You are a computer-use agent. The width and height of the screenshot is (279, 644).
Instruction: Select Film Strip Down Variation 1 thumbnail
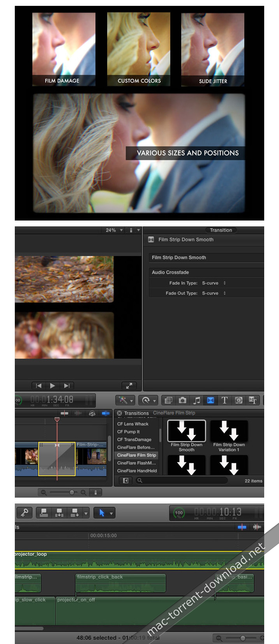[229, 431]
